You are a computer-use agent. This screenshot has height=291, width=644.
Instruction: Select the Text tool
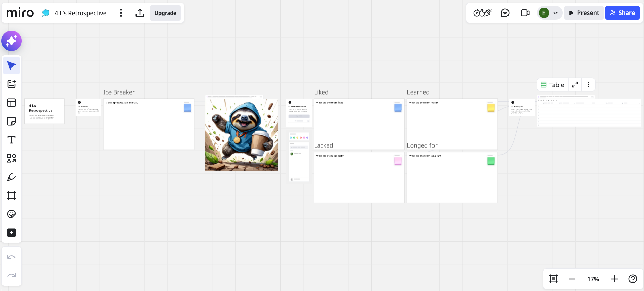(11, 140)
